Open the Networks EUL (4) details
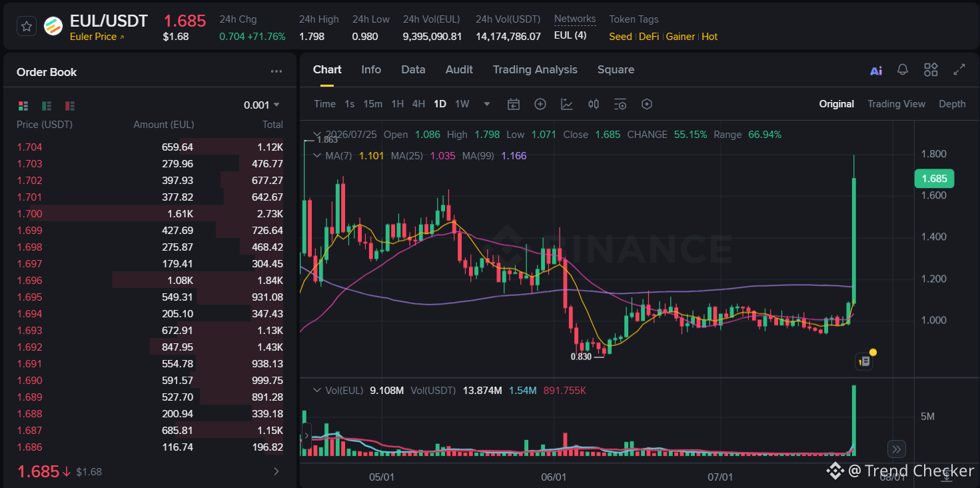Screen dimensions: 980x488 pyautogui.click(x=570, y=35)
